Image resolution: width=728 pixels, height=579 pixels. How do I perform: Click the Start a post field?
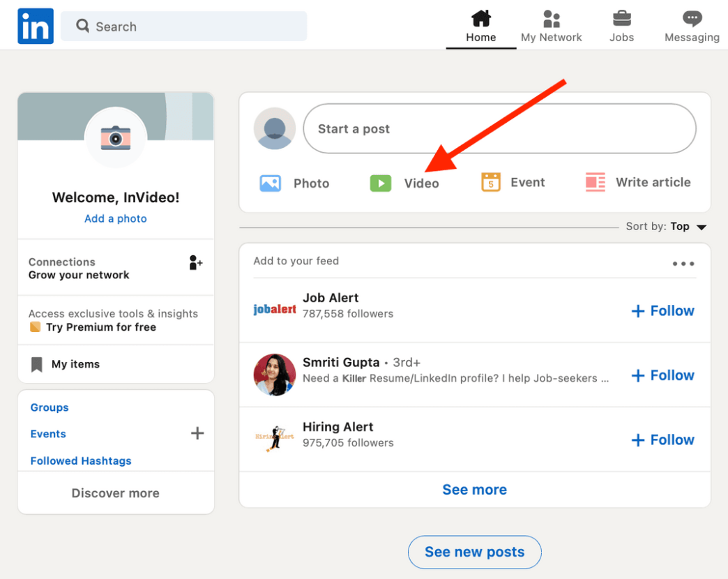click(x=499, y=128)
